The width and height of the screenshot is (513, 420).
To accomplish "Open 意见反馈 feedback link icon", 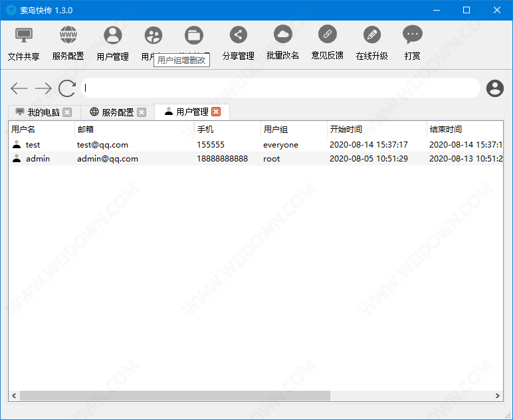I will point(327,34).
